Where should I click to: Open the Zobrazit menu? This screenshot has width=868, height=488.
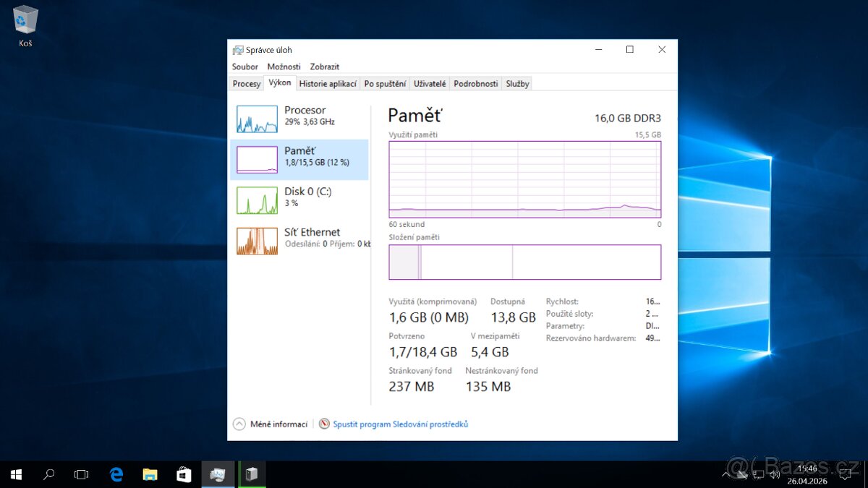pos(324,67)
